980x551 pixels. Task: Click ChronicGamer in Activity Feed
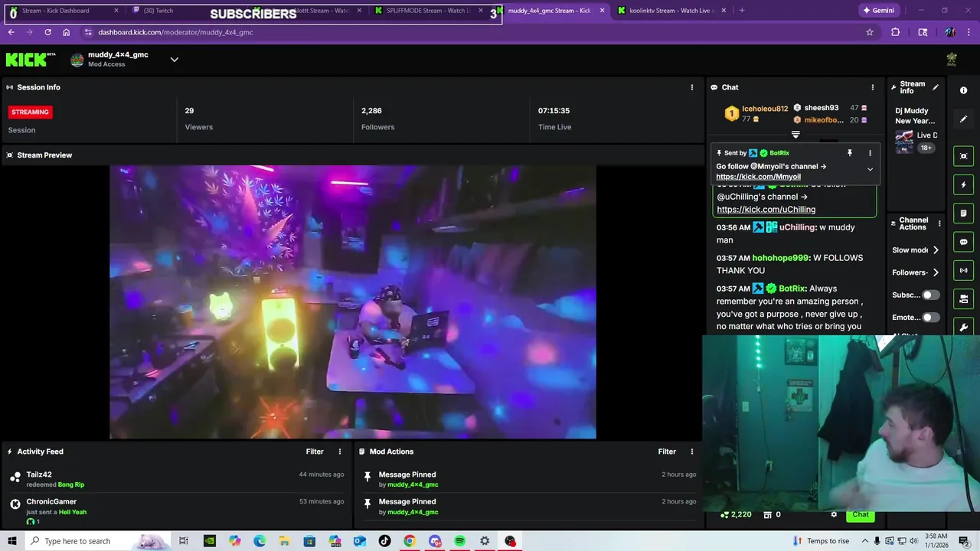tap(51, 502)
